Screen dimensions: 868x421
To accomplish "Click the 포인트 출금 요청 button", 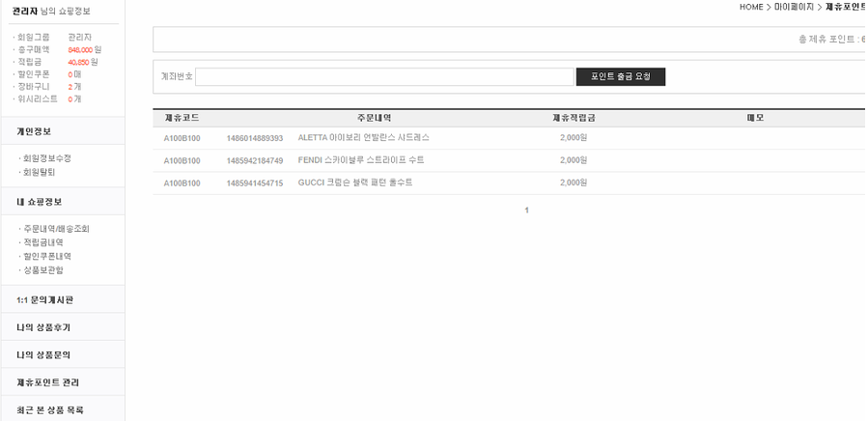I will click(x=620, y=76).
